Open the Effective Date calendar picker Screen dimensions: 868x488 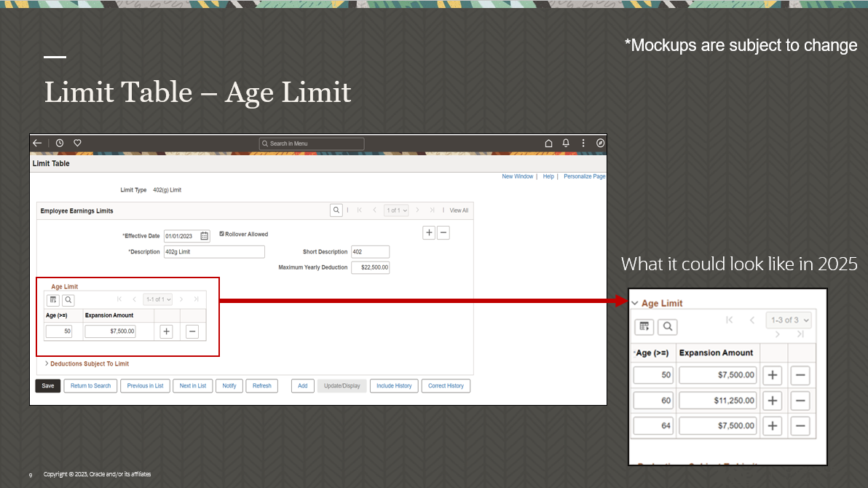205,236
